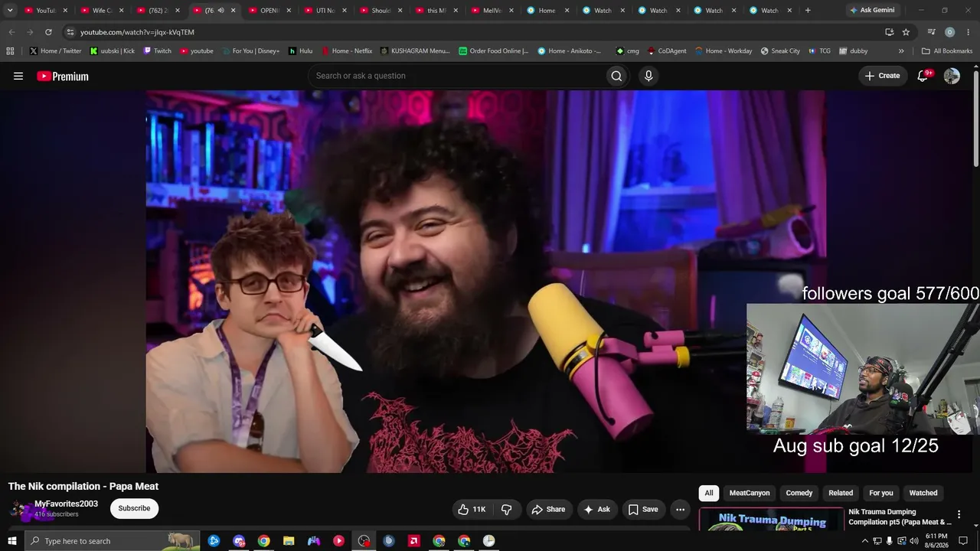The height and width of the screenshot is (551, 980).
Task: Open Chrome media controls icon
Action: point(931,32)
